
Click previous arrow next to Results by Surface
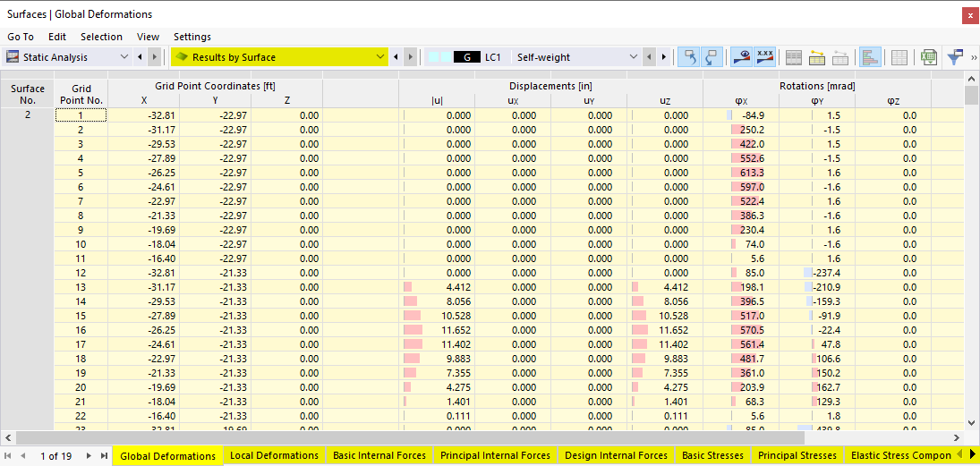pos(396,57)
